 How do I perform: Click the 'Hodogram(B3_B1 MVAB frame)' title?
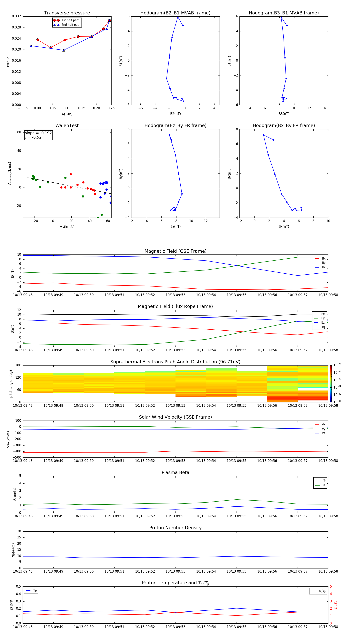click(284, 13)
